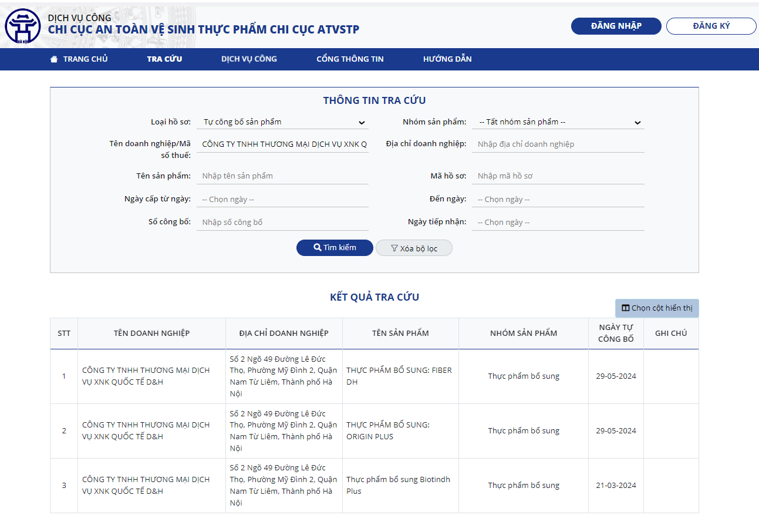The image size is (759, 532).
Task: Click the Hanoi emblem logo in the header
Action: tap(23, 26)
